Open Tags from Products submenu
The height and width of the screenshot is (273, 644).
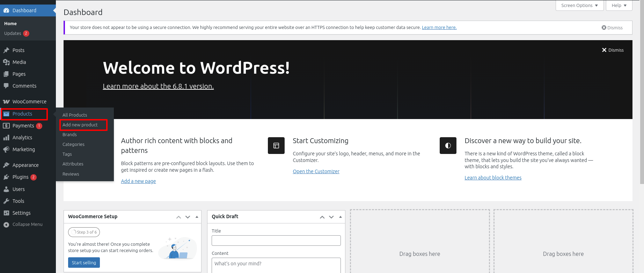click(x=67, y=154)
